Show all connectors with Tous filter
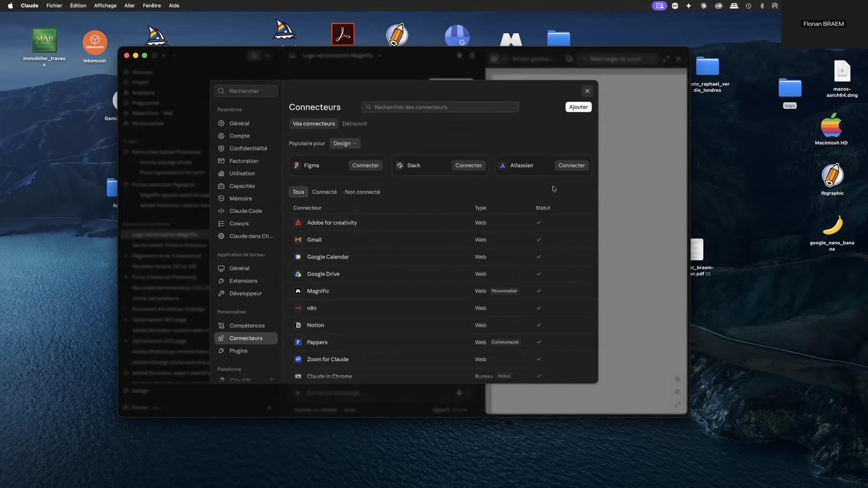Viewport: 868px width, 488px height. [x=298, y=192]
